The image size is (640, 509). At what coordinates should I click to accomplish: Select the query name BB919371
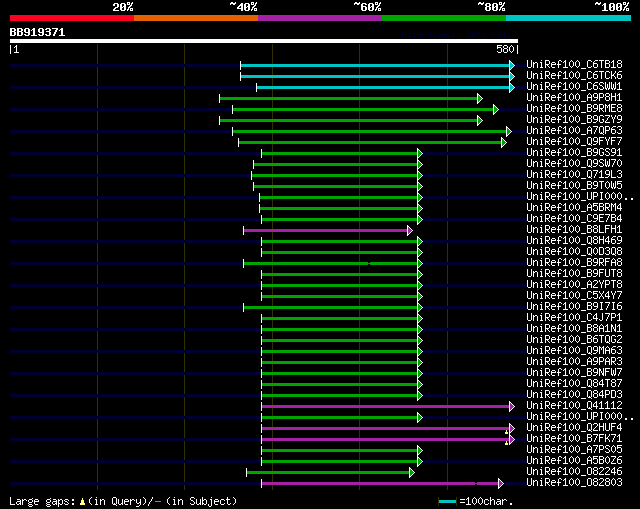37,32
